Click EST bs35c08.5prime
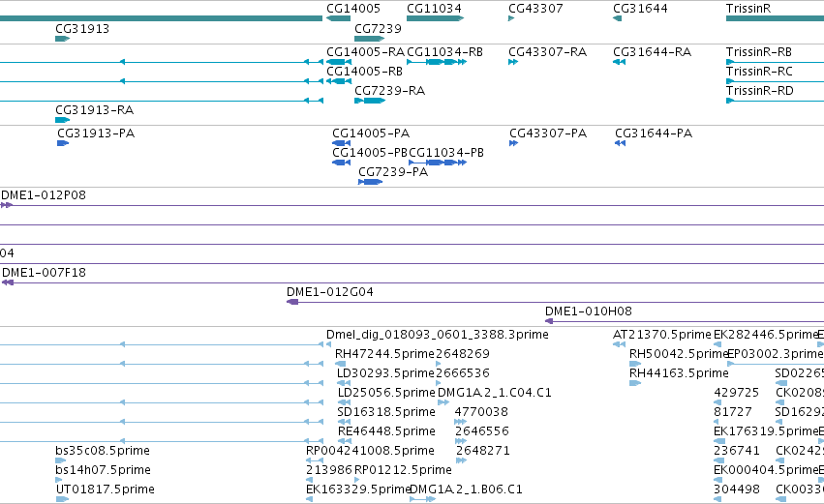This screenshot has height=504, width=824. pyautogui.click(x=103, y=451)
